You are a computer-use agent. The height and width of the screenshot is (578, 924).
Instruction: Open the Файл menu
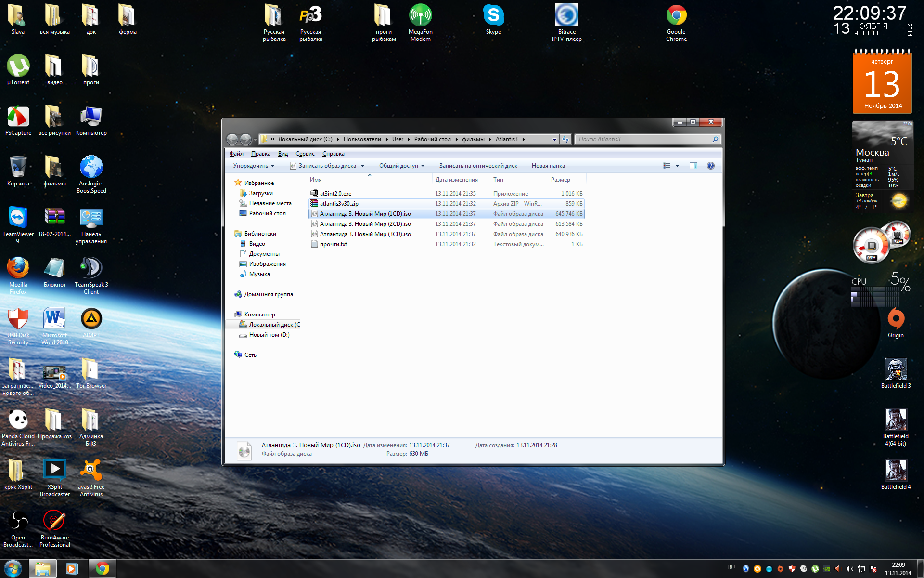[236, 154]
